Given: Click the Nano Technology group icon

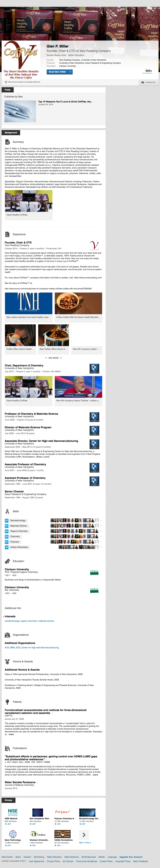Looking at the screenshot, I should (13, 834).
